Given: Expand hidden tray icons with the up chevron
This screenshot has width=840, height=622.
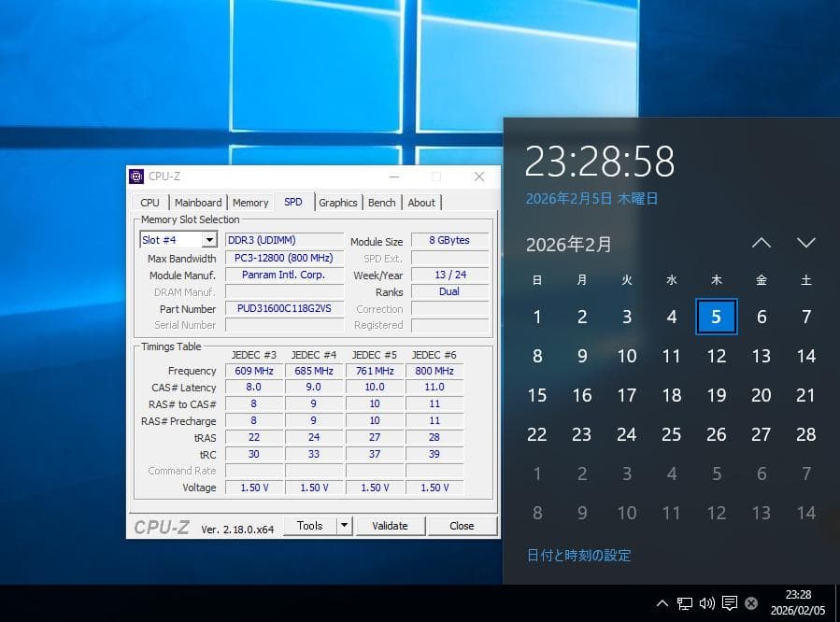Looking at the screenshot, I should [662, 603].
